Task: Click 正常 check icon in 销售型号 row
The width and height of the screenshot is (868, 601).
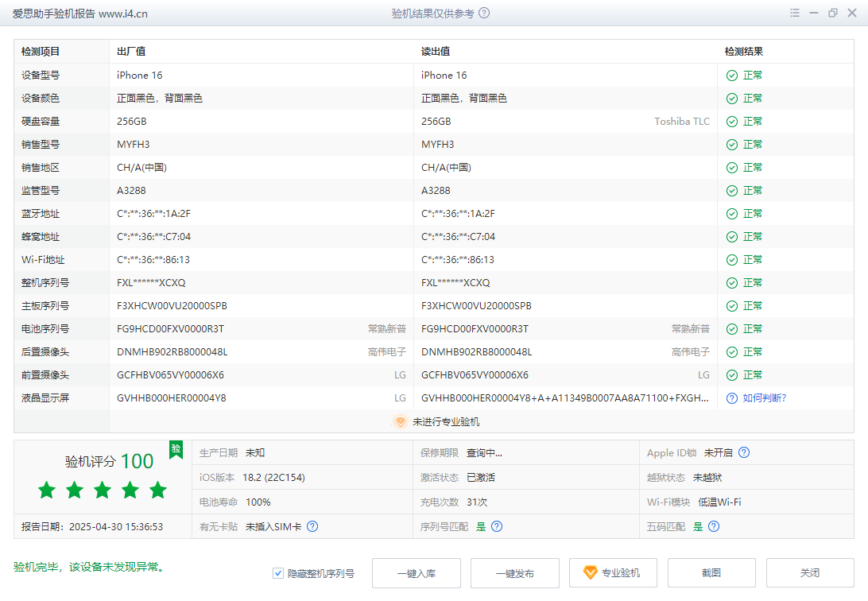Action: coord(732,145)
